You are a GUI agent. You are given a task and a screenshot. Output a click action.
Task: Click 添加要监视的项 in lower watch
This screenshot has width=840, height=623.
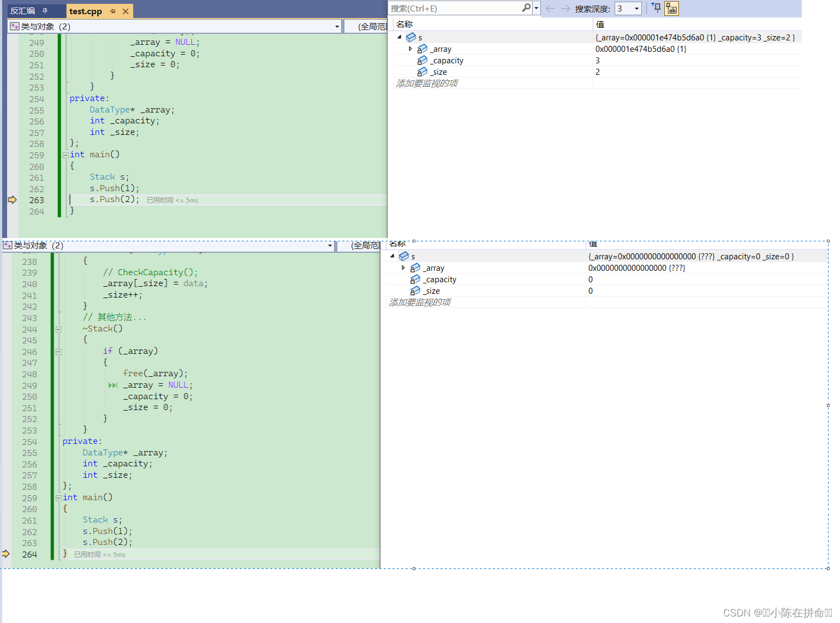420,302
